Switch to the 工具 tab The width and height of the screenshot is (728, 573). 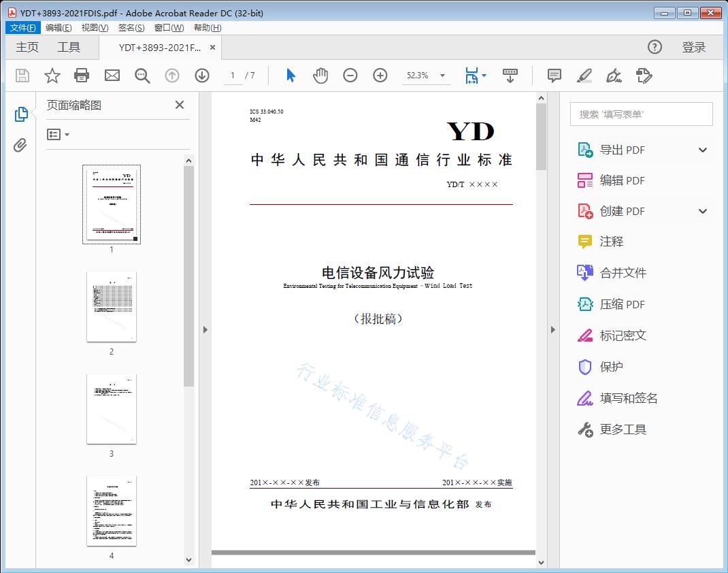coord(69,47)
